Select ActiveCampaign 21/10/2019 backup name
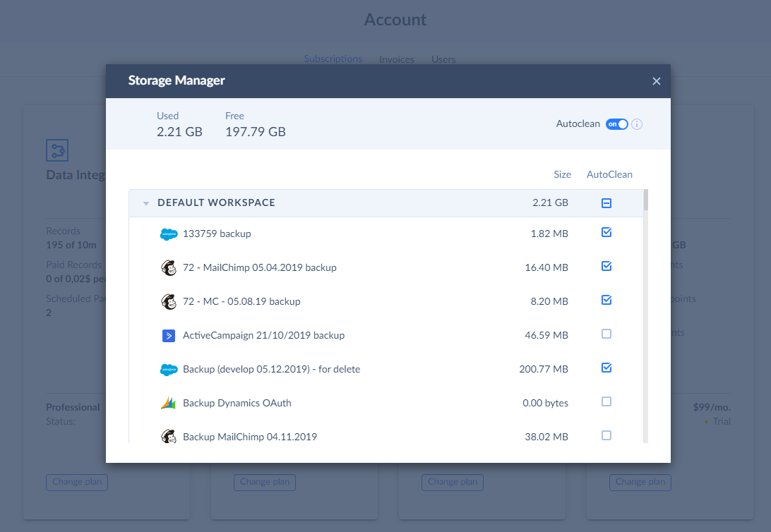 (263, 336)
